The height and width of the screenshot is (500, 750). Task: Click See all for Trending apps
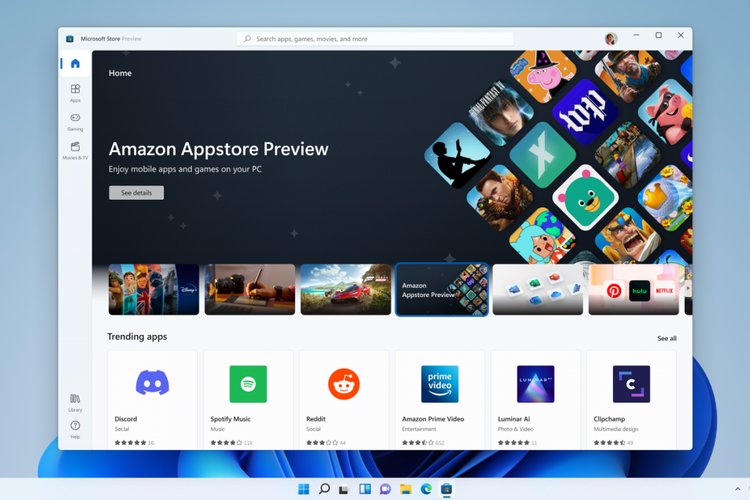point(667,338)
